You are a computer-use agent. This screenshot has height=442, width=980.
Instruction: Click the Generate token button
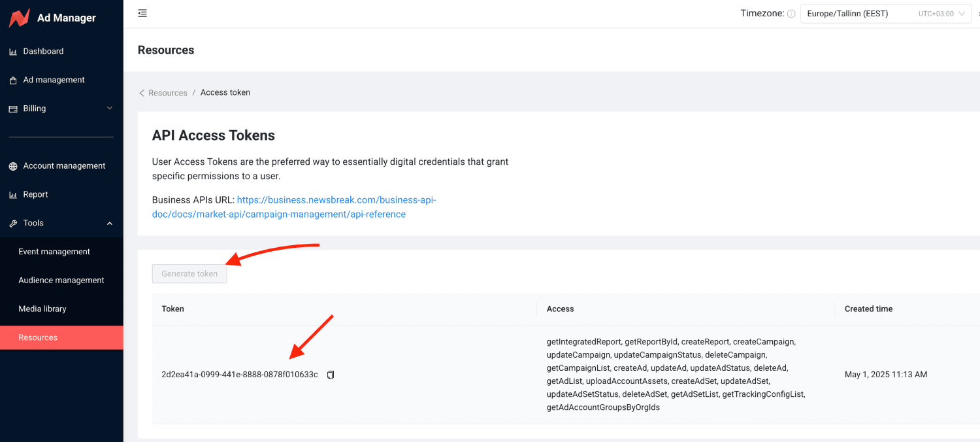tap(189, 273)
